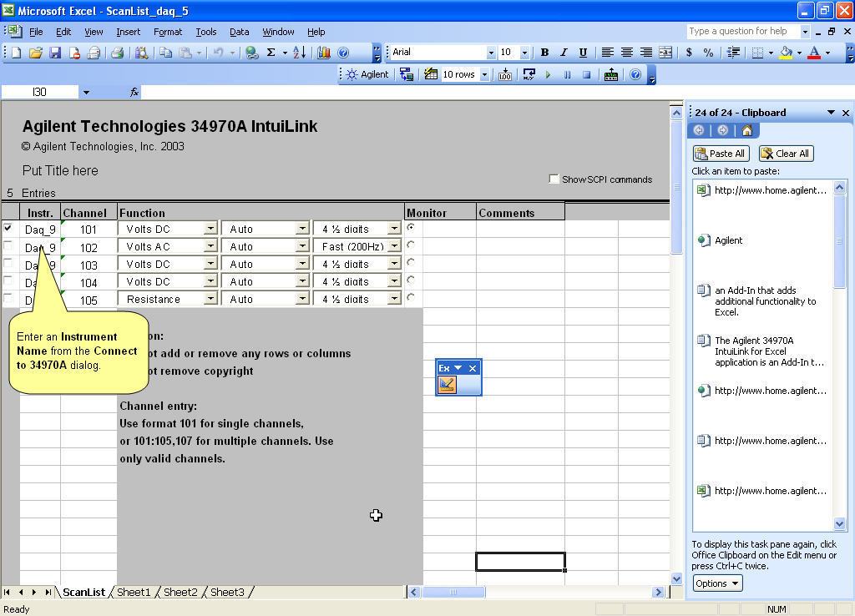Click the Merge and Center icon
The image size is (855, 616).
click(x=665, y=53)
